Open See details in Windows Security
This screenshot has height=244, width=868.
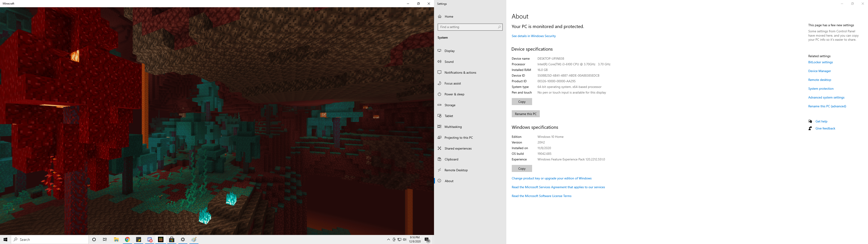tap(533, 36)
